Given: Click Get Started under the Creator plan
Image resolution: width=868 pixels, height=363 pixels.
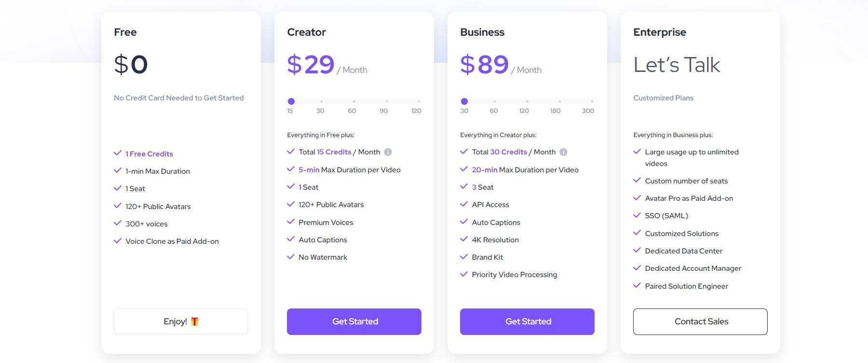Looking at the screenshot, I should pos(354,321).
